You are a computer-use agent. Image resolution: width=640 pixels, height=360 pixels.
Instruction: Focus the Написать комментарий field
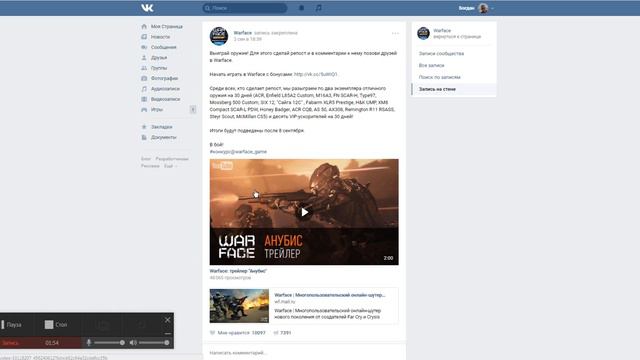(304, 353)
